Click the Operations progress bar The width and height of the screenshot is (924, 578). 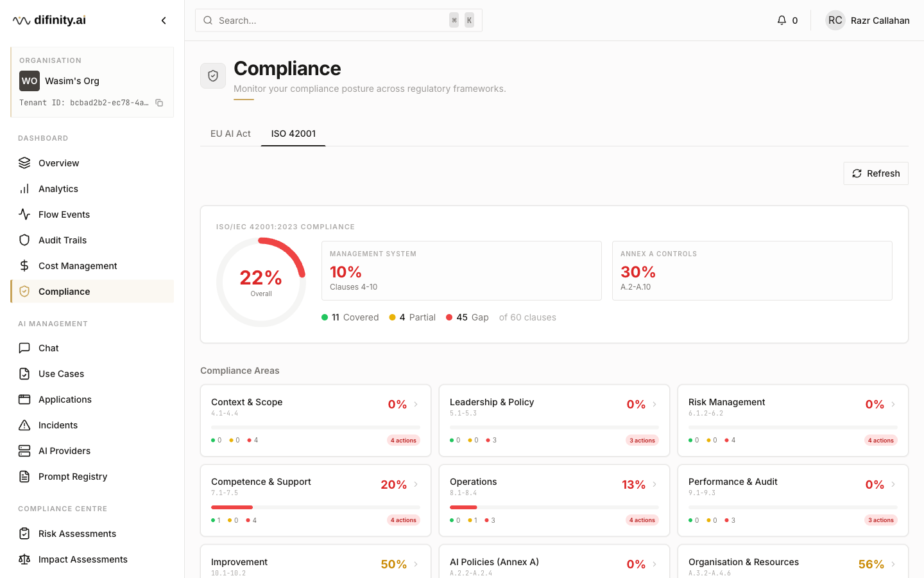[x=554, y=507]
